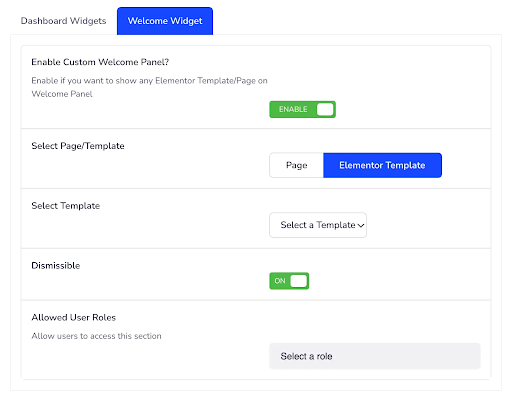Click the white knob on the Dismissible switch
Screen dimensions: 512x401
pos(298,281)
